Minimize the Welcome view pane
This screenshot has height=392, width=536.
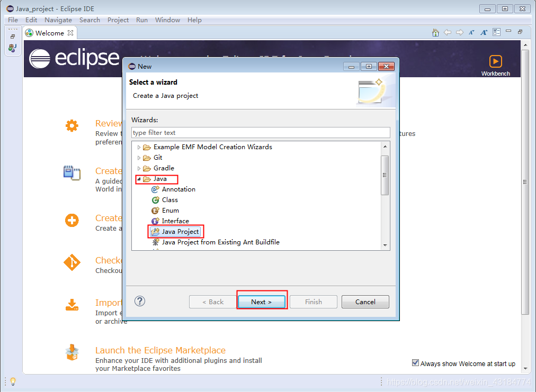point(508,31)
